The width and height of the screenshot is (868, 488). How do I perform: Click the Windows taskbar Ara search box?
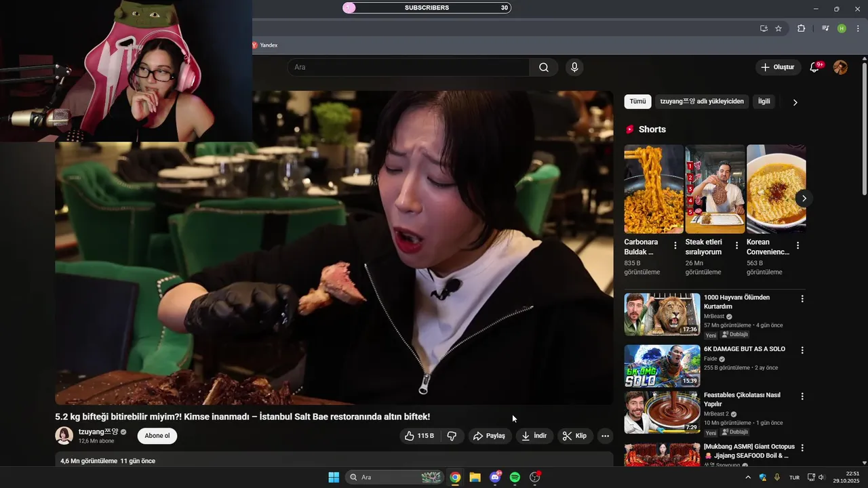click(x=395, y=477)
